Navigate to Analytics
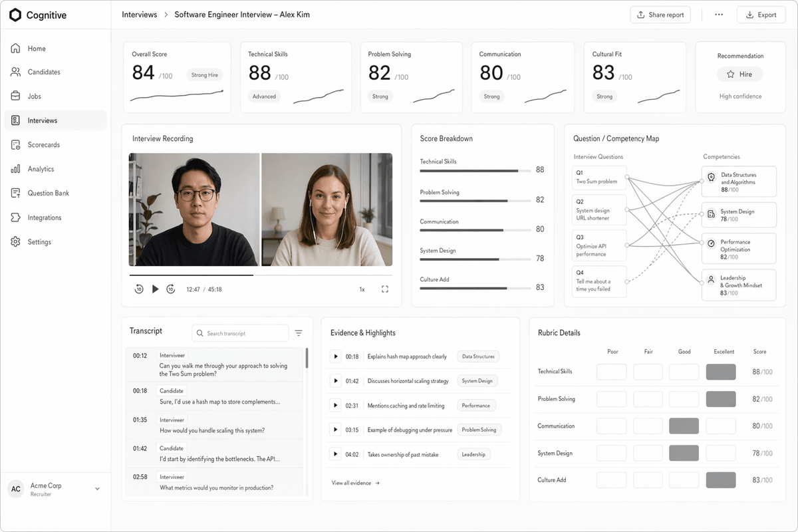Image resolution: width=798 pixels, height=532 pixels. (x=55, y=169)
